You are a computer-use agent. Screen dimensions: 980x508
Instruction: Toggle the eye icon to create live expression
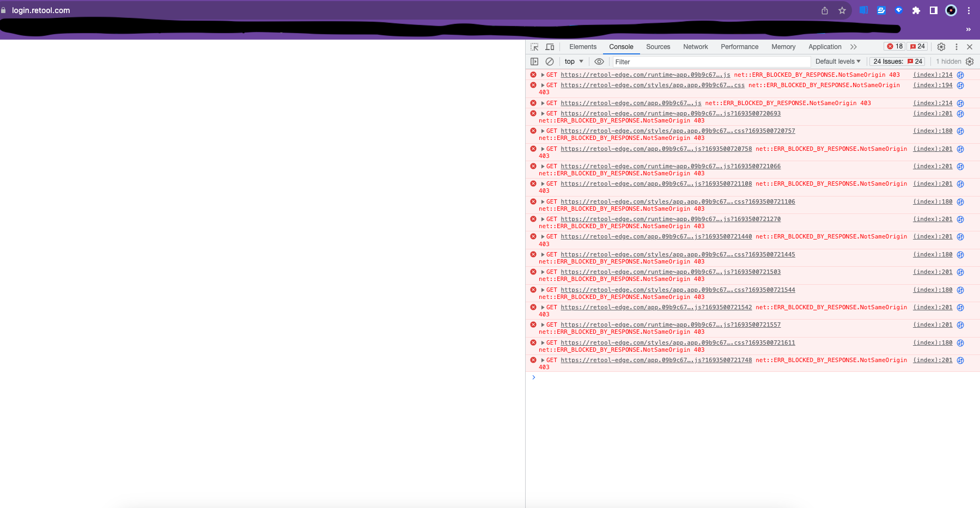[599, 62]
